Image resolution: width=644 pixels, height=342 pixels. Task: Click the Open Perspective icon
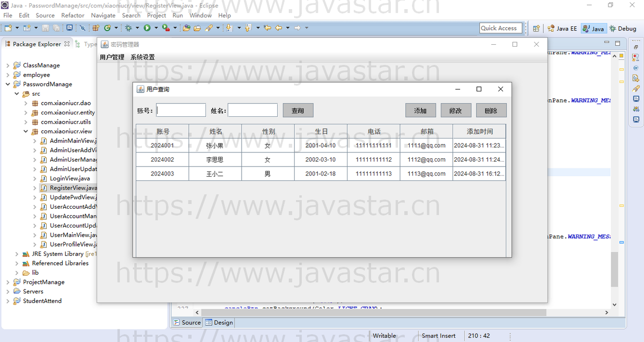536,28
